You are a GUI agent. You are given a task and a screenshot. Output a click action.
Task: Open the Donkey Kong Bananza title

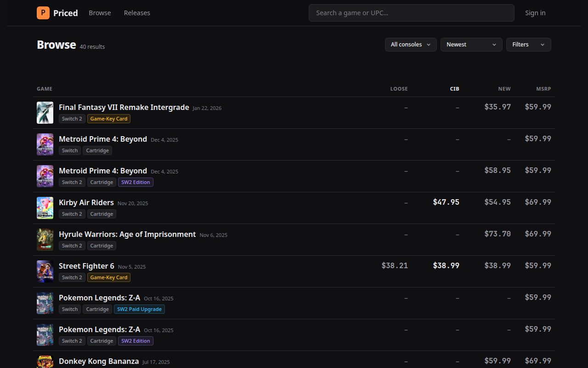(x=99, y=361)
